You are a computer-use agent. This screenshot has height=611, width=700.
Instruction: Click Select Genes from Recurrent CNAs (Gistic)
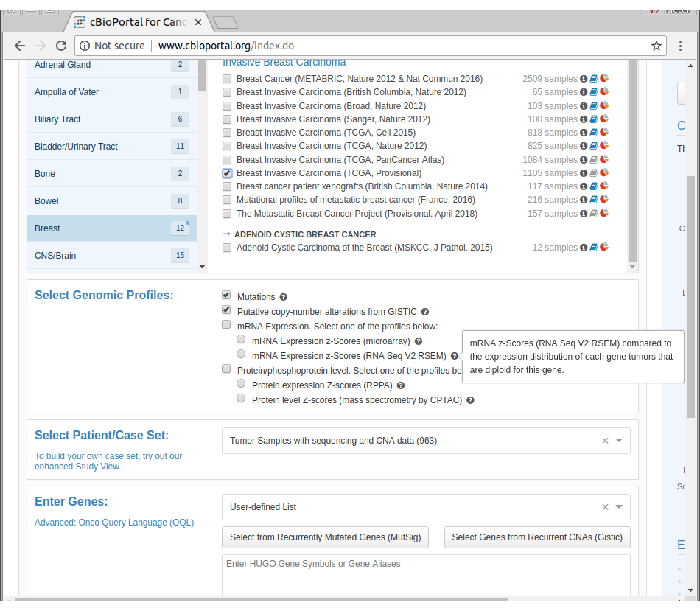[537, 537]
